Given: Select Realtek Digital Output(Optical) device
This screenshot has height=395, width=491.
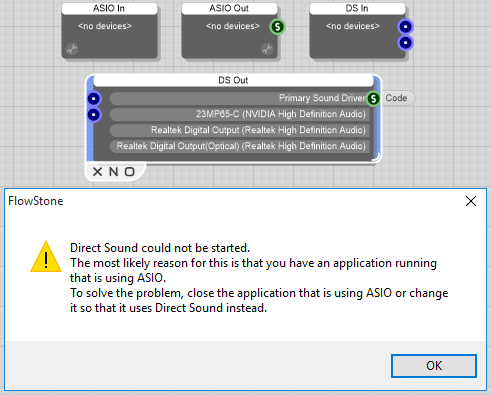Looking at the screenshot, I should coord(239,146).
